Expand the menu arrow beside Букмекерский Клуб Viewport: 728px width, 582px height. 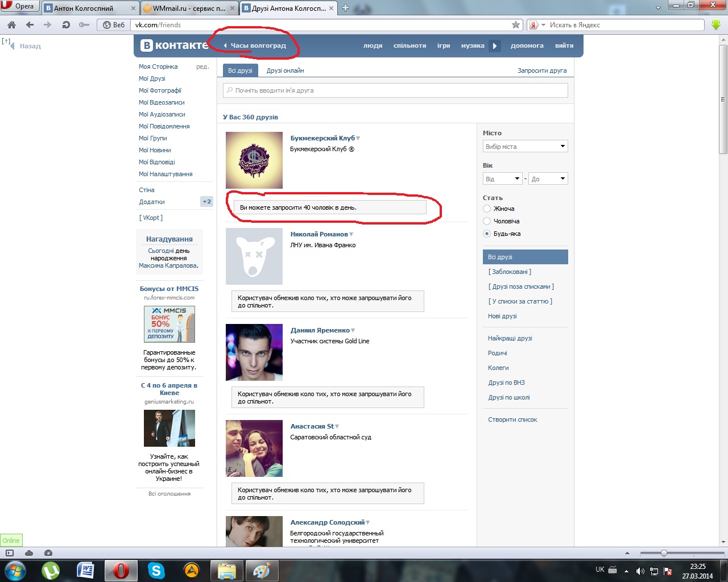358,138
